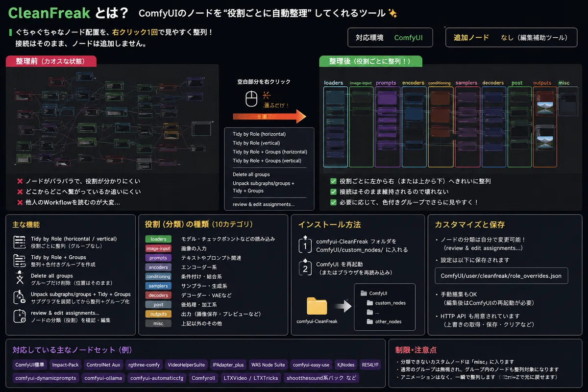This screenshot has height=392, width=588.
Task: Click the role_overrides.json path field
Action: 502,275
